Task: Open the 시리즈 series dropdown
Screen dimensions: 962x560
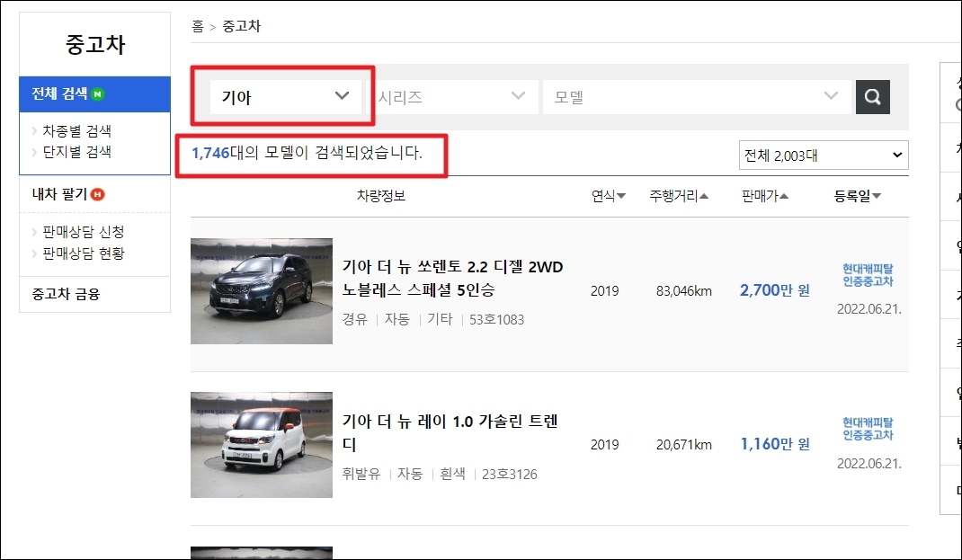Action: pos(452,97)
